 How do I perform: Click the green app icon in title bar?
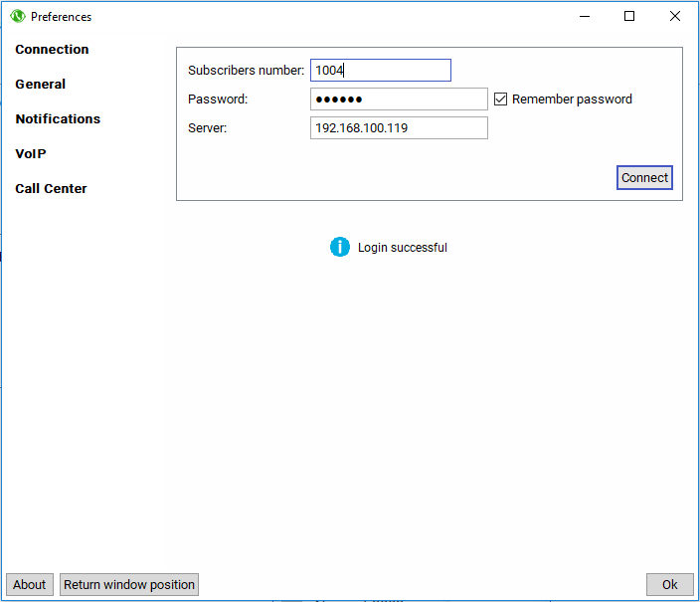[17, 16]
